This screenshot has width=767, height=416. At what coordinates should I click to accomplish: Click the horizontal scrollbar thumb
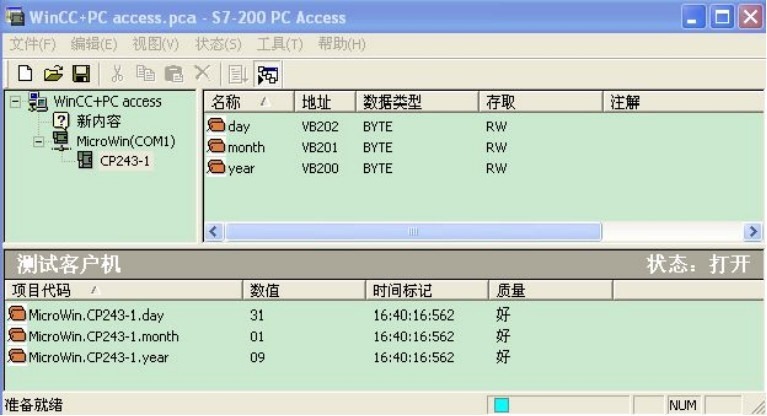click(x=413, y=231)
